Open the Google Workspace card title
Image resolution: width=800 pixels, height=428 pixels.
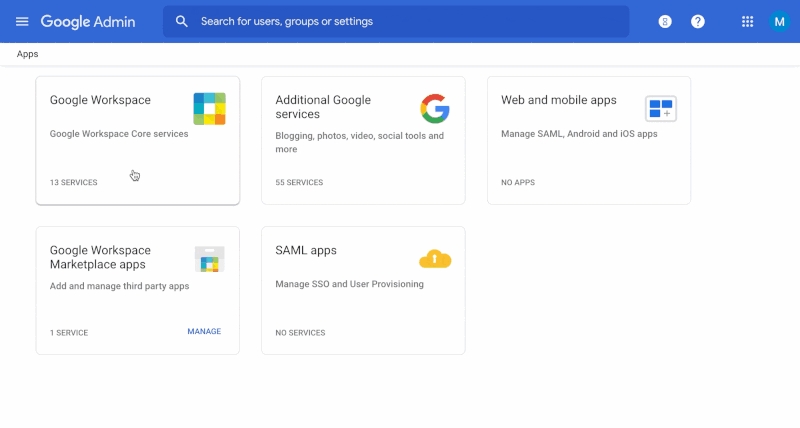[x=100, y=100]
